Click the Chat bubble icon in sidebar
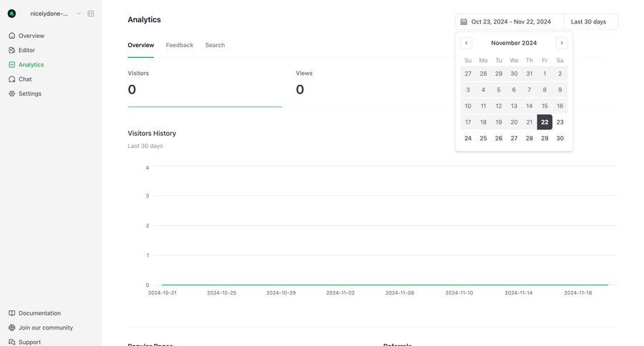The height and width of the screenshot is (346, 644). [x=12, y=79]
